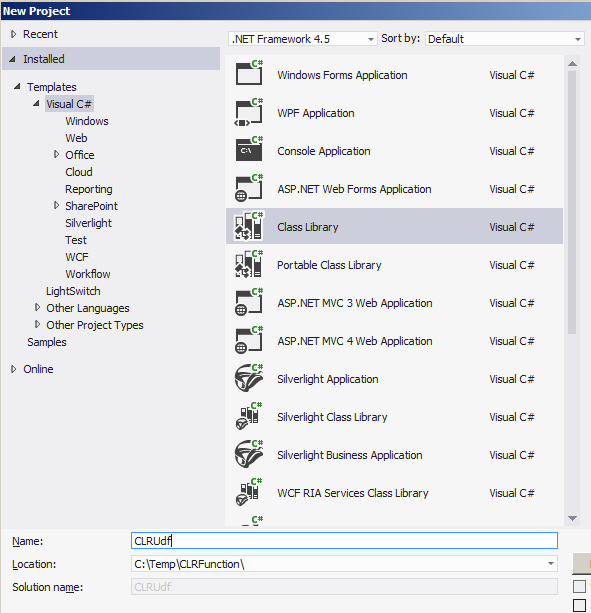Click the WCF RIA Services Class Library icon
The width and height of the screenshot is (591, 613).
point(249,492)
